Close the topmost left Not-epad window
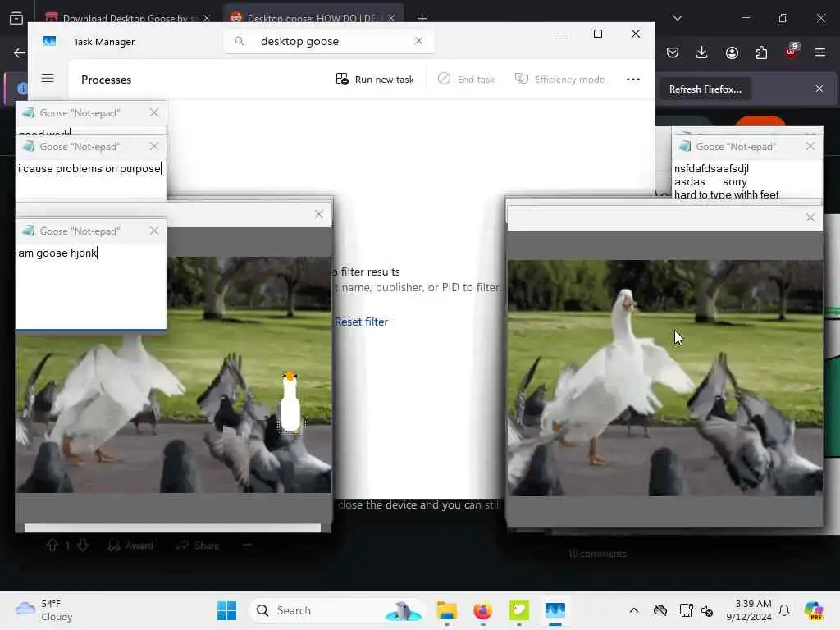Screen dimensions: 840x630 click(154, 112)
